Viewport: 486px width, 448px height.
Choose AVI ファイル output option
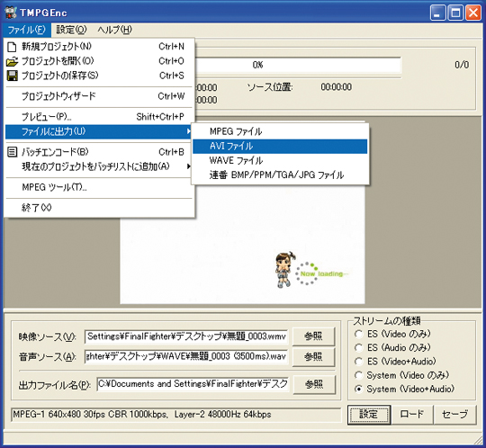[280, 147]
